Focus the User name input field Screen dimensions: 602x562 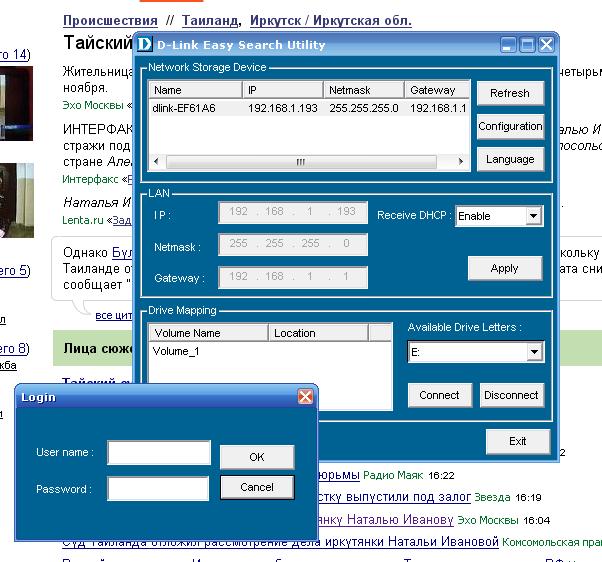(159, 453)
